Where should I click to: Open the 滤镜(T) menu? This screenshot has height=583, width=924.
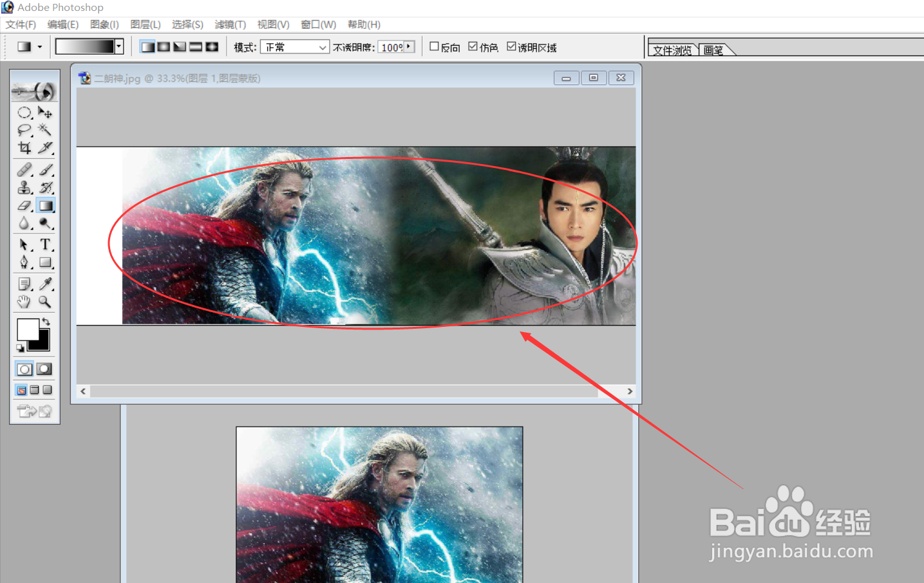[231, 24]
